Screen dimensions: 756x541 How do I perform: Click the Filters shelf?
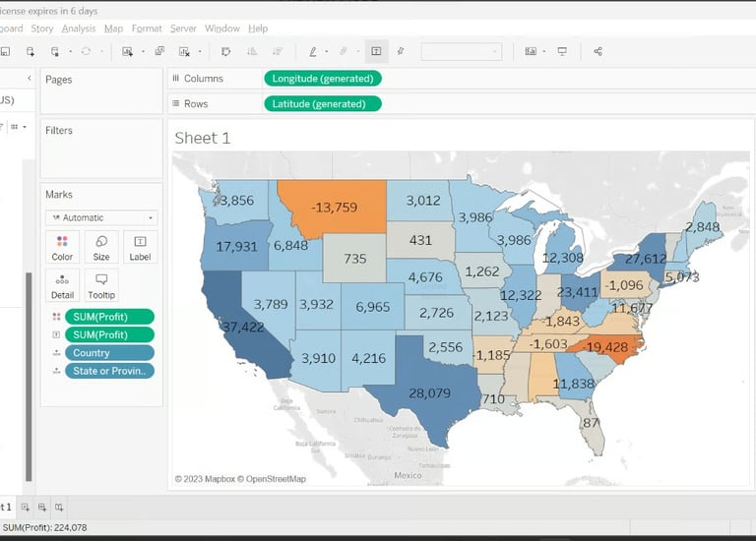click(x=101, y=149)
